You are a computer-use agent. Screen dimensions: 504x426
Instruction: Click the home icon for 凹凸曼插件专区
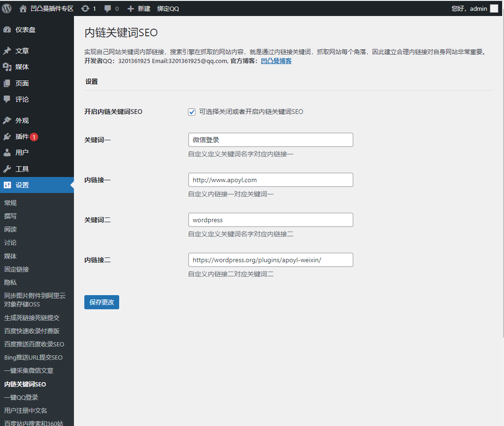(x=23, y=8)
